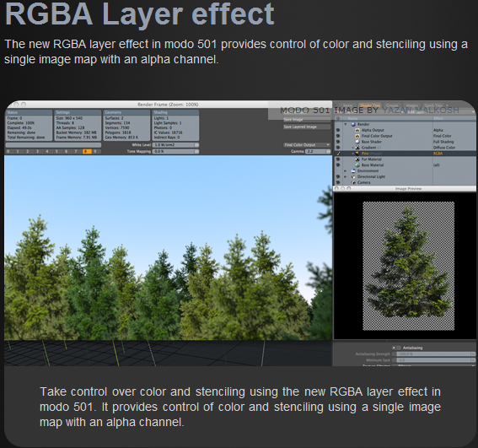Click the Save Layered Image button

[307, 127]
